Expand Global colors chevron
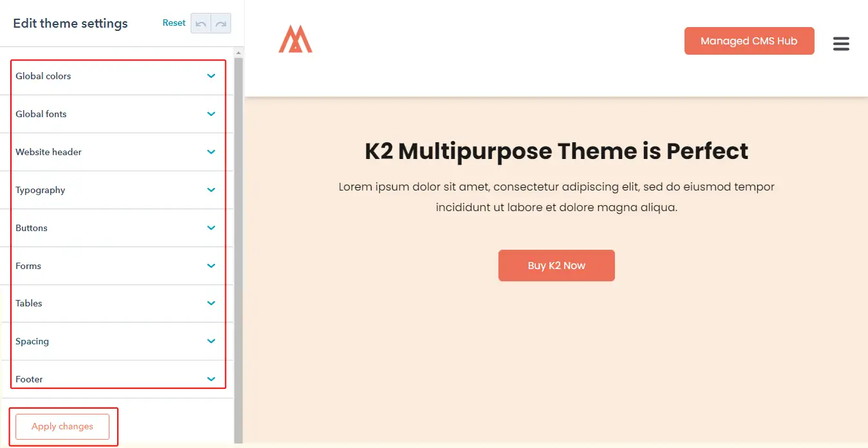868x448 pixels. click(x=211, y=76)
